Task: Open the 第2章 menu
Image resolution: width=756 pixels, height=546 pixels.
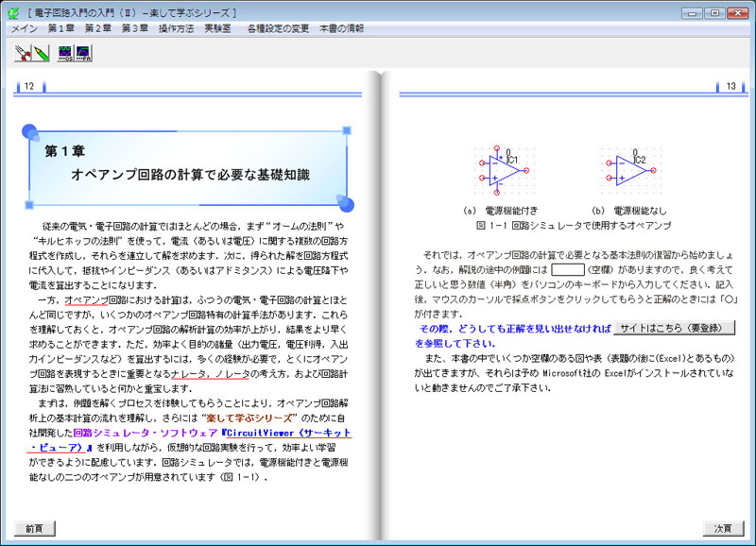Action: point(97,28)
